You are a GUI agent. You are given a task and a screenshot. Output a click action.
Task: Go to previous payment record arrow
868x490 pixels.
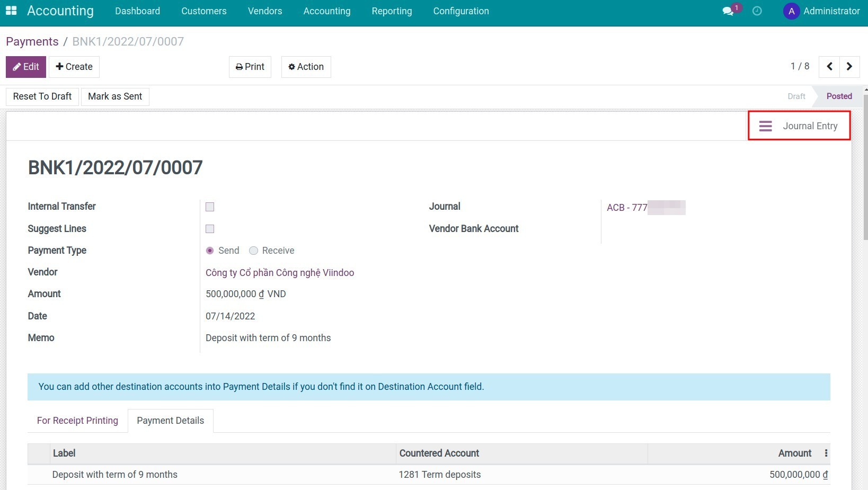pyautogui.click(x=829, y=67)
